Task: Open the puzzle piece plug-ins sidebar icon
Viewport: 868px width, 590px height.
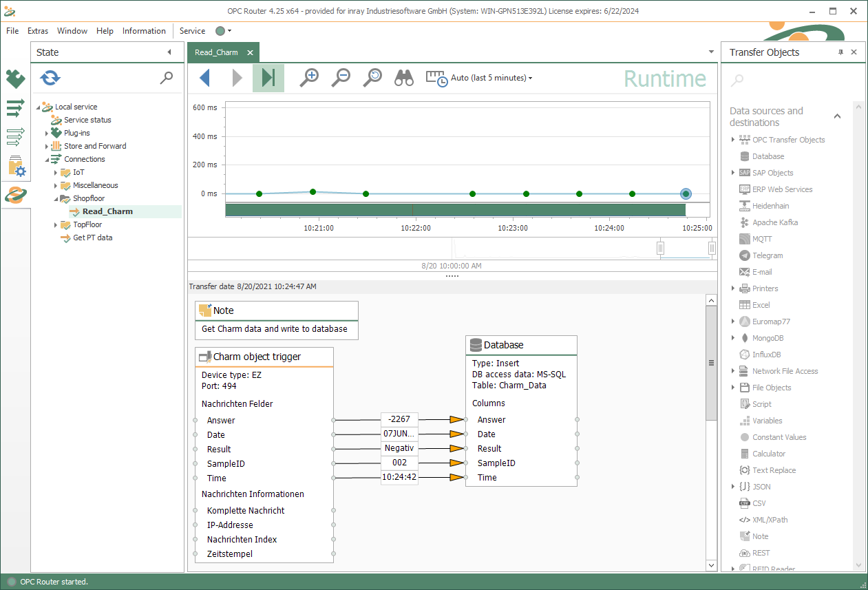Action: pos(15,79)
